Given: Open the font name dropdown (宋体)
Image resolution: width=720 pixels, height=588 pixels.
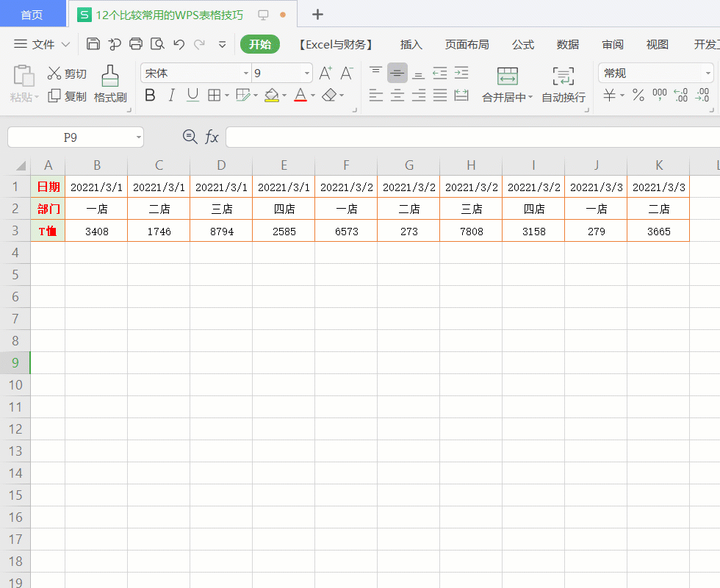Looking at the screenshot, I should (x=246, y=73).
